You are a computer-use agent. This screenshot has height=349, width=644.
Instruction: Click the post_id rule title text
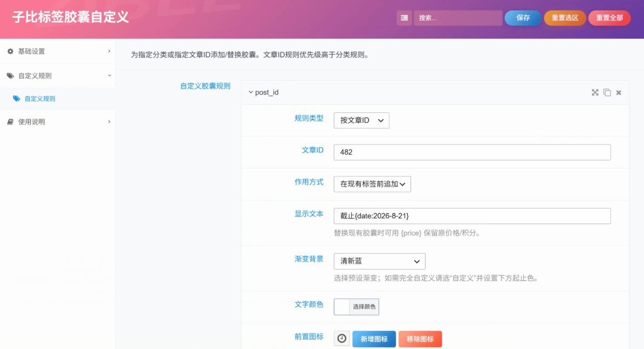coord(267,92)
